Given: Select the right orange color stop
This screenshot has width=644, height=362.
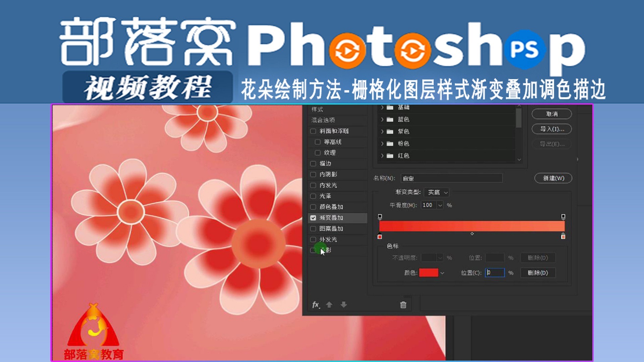Looking at the screenshot, I should coord(563,236).
